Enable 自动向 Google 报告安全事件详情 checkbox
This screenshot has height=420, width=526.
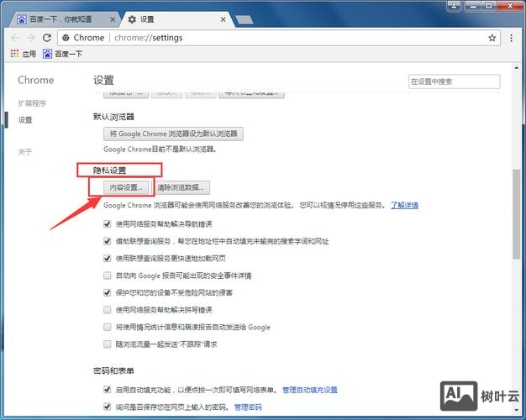tap(107, 276)
